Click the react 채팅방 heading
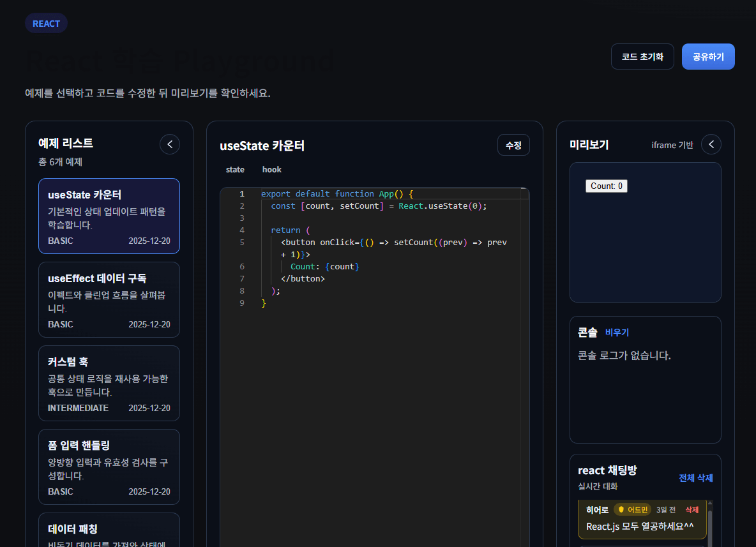 click(607, 470)
